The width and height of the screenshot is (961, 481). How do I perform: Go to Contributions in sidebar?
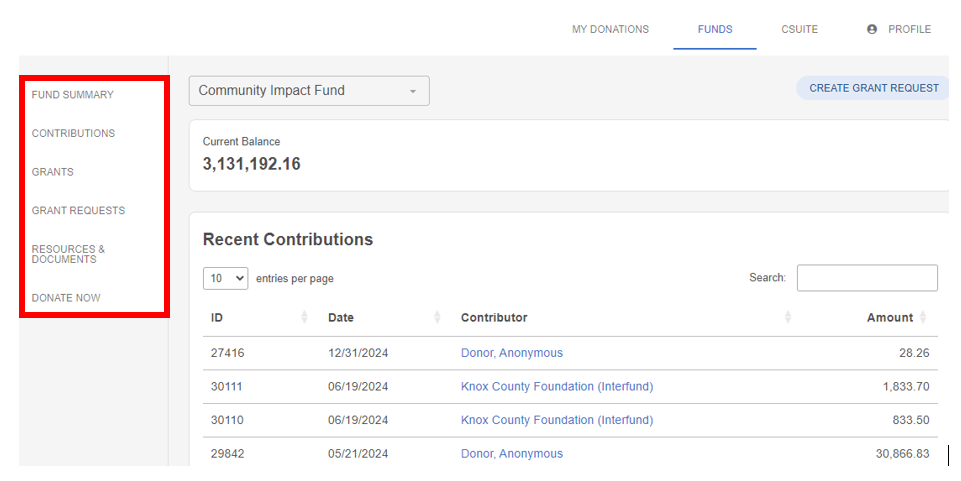tap(73, 134)
